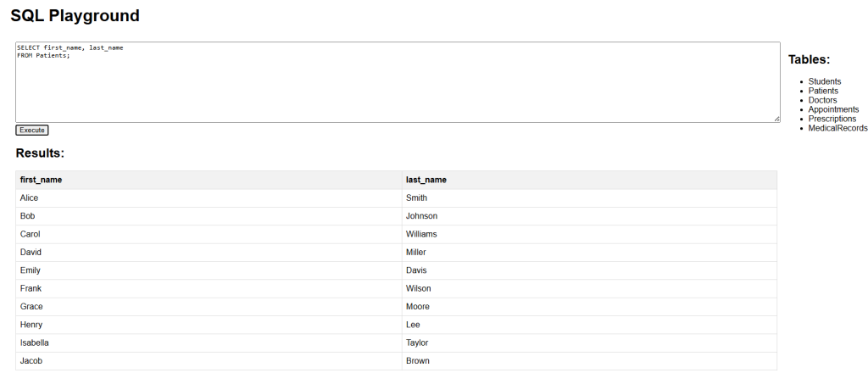Viewport: 868px width, 373px height.
Task: Click the Emily first name cell
Action: pyautogui.click(x=209, y=270)
